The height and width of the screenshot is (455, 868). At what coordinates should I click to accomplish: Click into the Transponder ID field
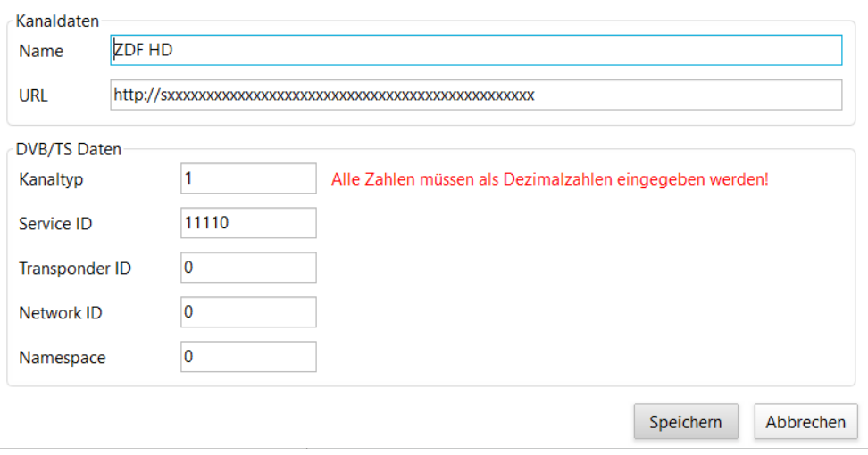coord(248,268)
